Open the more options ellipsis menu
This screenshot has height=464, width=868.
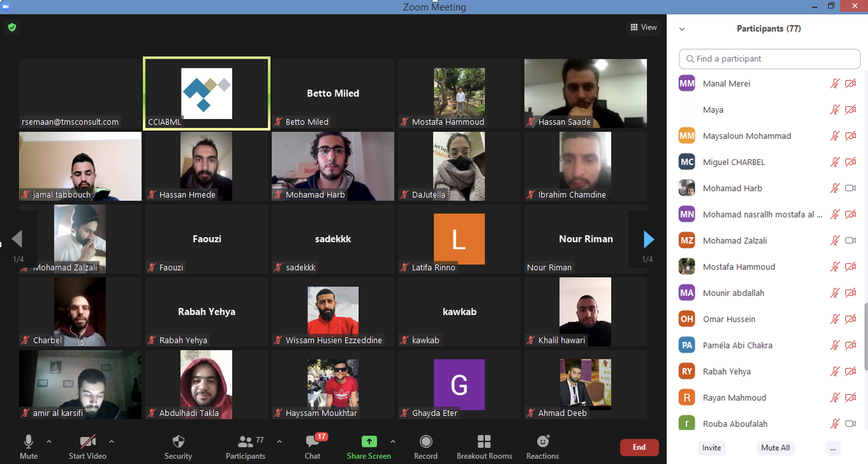[833, 448]
